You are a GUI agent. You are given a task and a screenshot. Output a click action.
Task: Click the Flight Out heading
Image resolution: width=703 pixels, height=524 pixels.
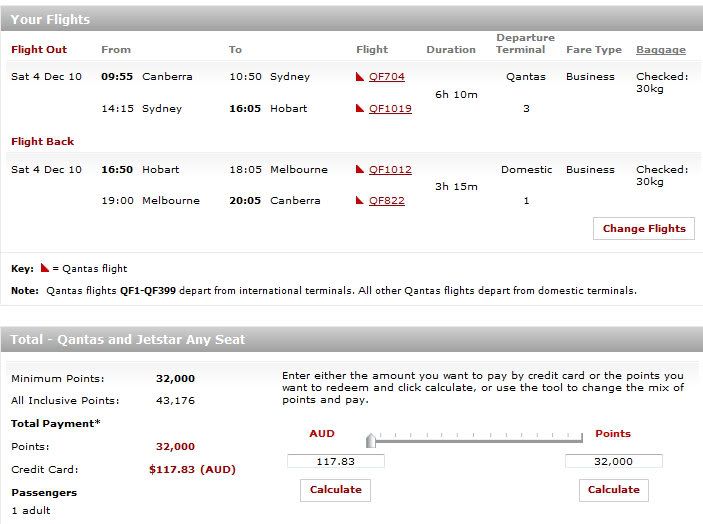click(39, 50)
